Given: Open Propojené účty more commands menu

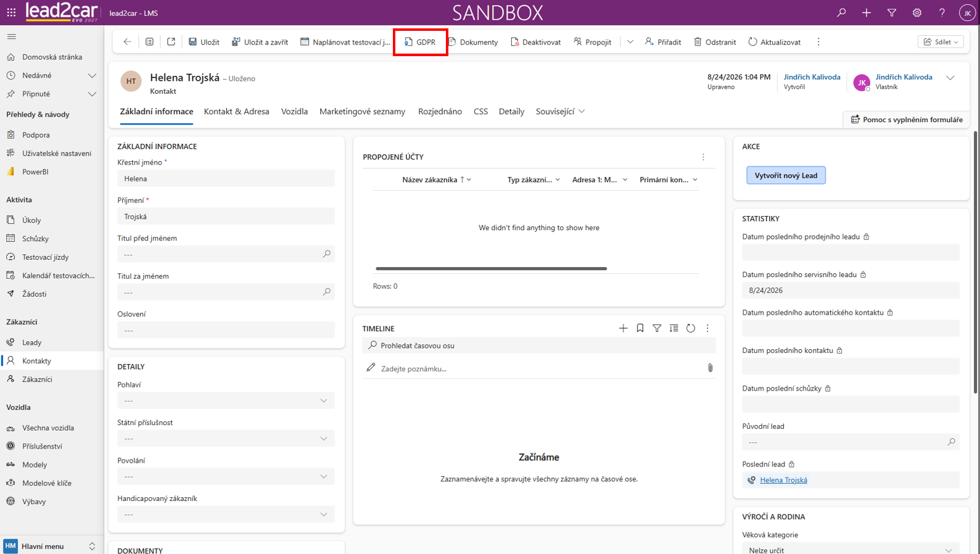Looking at the screenshot, I should click(x=703, y=157).
